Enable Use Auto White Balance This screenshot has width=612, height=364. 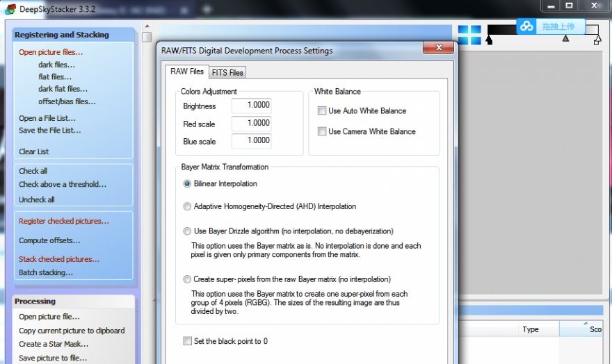click(x=322, y=110)
